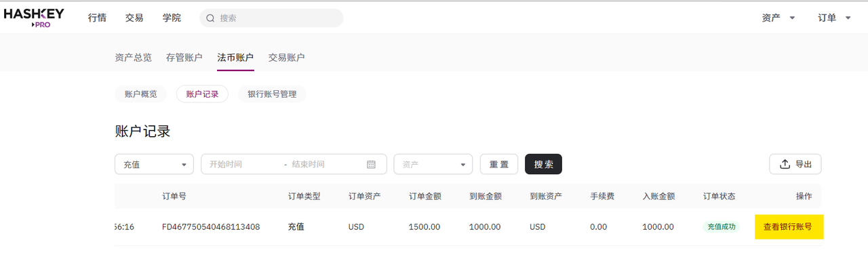Switch to 存管账户 tab
The height and width of the screenshot is (259, 868).
[x=184, y=58]
